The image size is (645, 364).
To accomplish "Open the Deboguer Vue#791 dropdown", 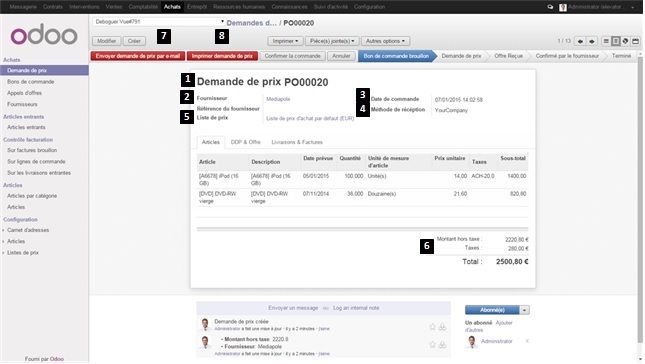I will point(159,21).
